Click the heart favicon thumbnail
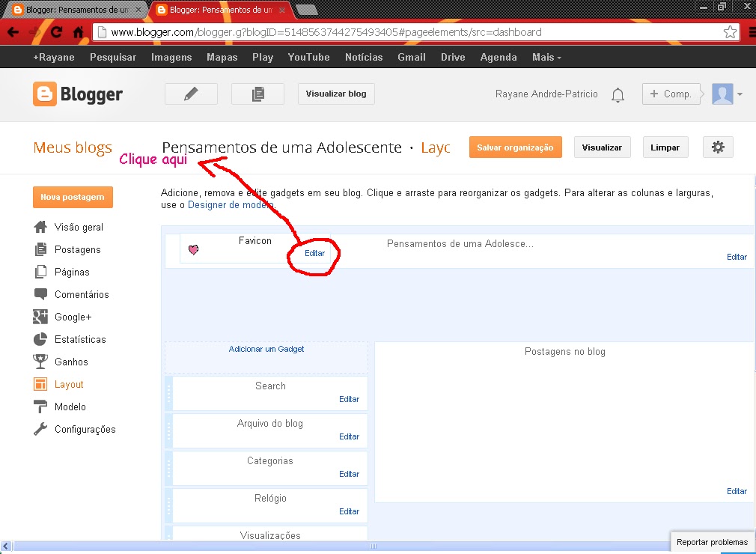Image resolution: width=756 pixels, height=554 pixels. tap(193, 250)
